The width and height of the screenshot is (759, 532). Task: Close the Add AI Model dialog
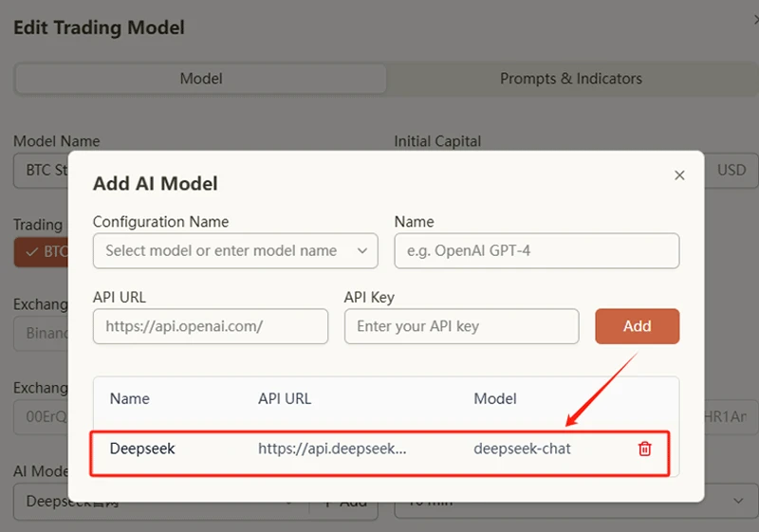tap(679, 175)
